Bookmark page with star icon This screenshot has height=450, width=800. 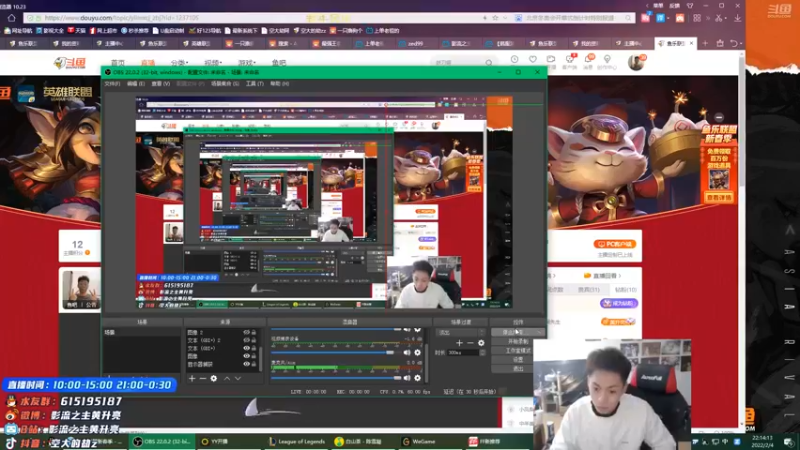click(x=495, y=18)
